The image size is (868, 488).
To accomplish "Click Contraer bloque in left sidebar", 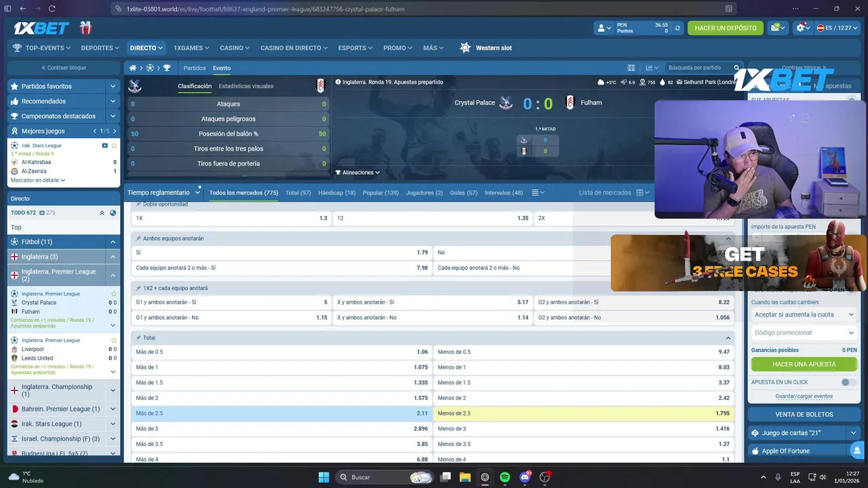I will (64, 68).
